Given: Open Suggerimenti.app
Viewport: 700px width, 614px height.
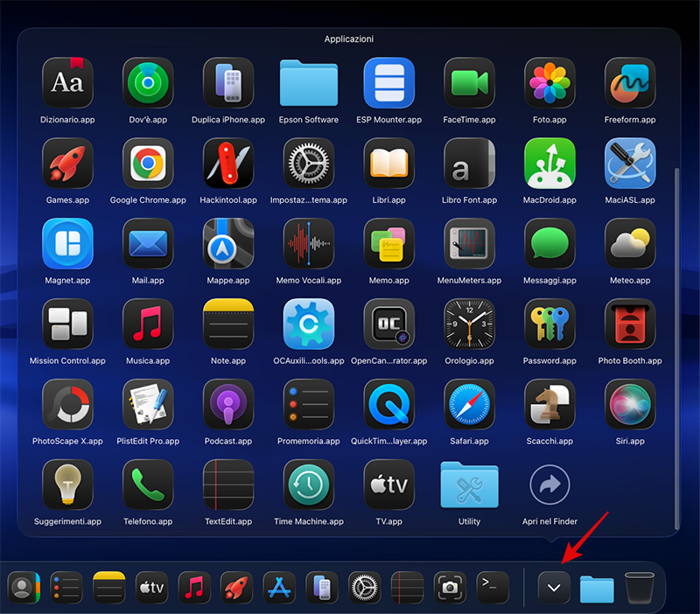Looking at the screenshot, I should tap(67, 485).
